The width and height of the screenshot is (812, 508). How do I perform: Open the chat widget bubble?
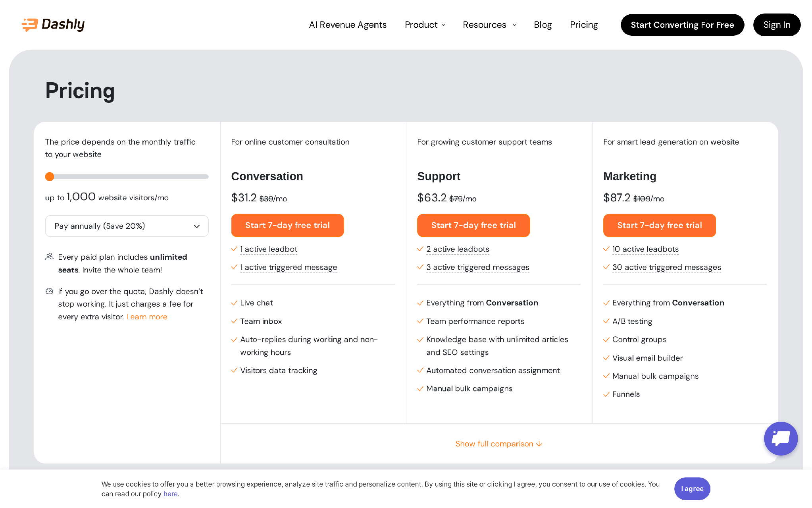pos(781,438)
